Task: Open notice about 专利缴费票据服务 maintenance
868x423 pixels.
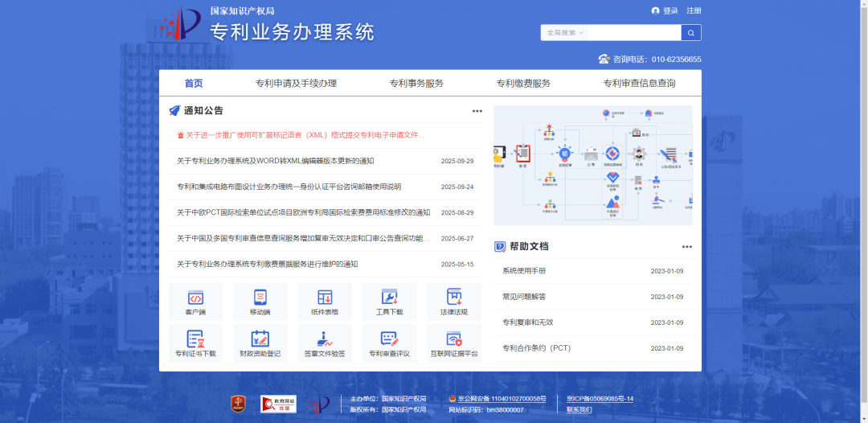Action: pyautogui.click(x=268, y=264)
